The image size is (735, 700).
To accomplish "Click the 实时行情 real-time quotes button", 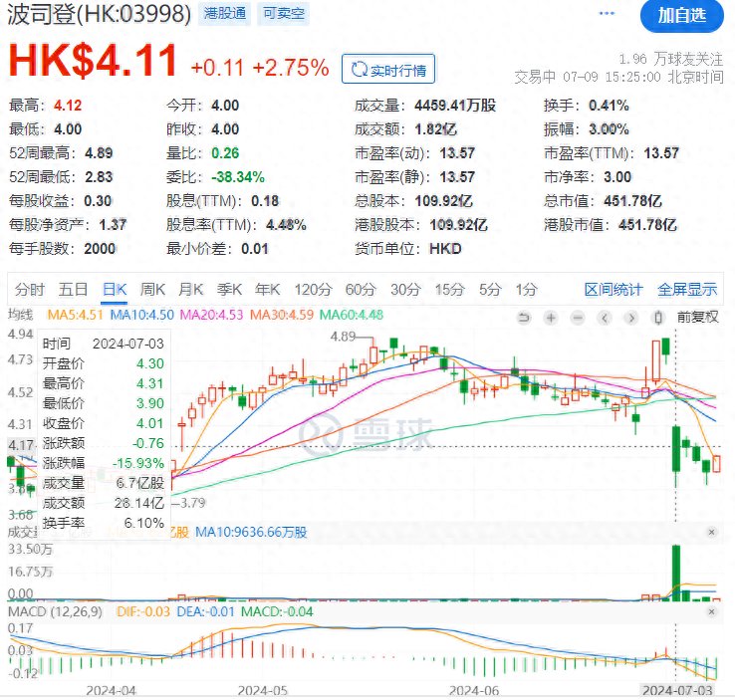I will tap(387, 70).
